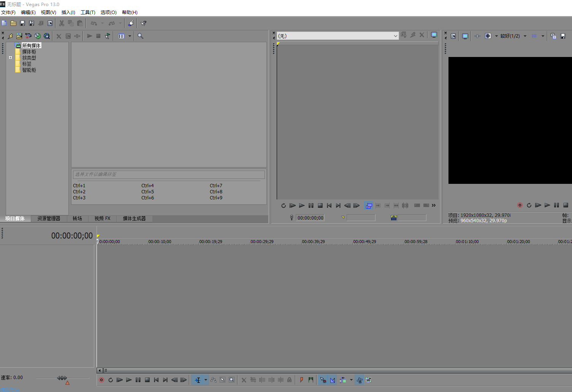Toggle auto preview in Project Media toolbar
Viewport: 572px width, 392px height.
108,36
